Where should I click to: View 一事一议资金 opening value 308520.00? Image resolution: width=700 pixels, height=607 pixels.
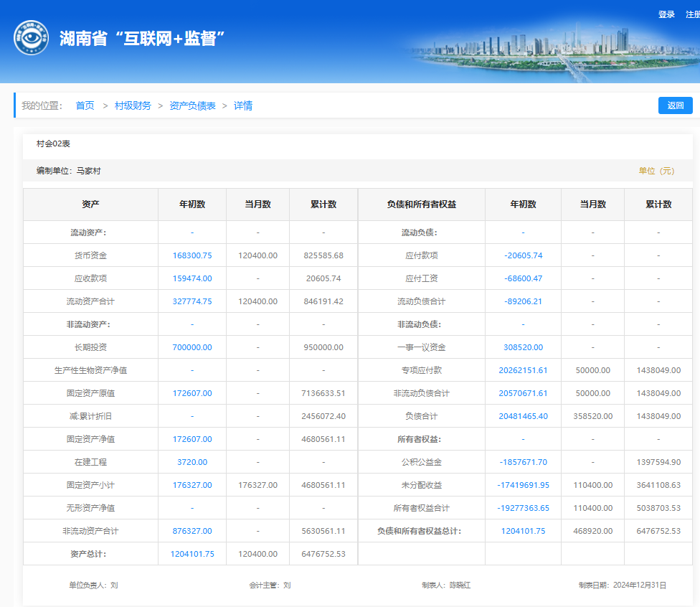coord(523,347)
